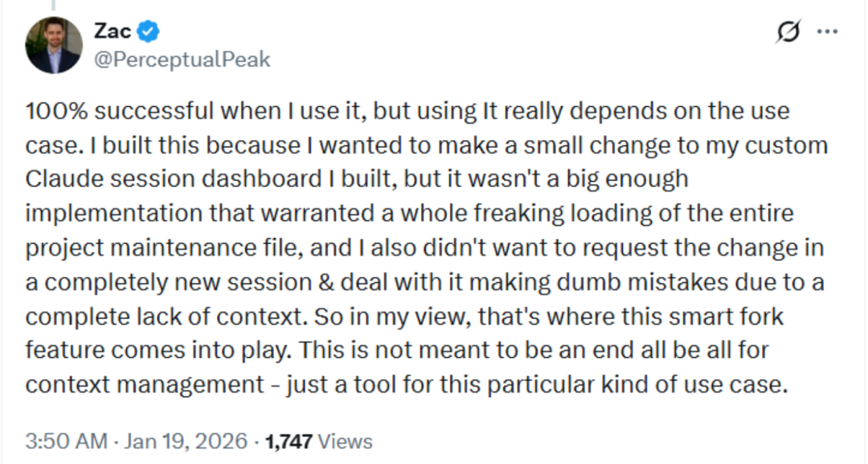Click "context management" in the last line

(121, 384)
